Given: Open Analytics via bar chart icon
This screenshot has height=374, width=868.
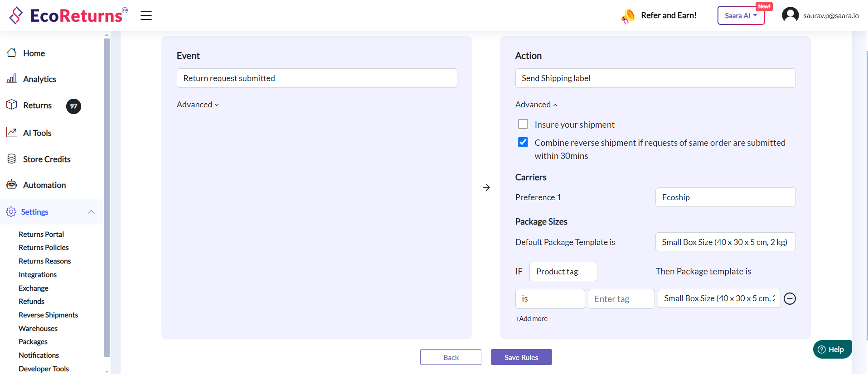Looking at the screenshot, I should pos(12,79).
